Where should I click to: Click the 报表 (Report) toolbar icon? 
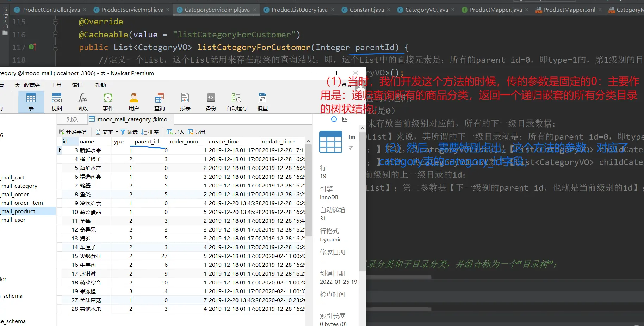pyautogui.click(x=185, y=101)
